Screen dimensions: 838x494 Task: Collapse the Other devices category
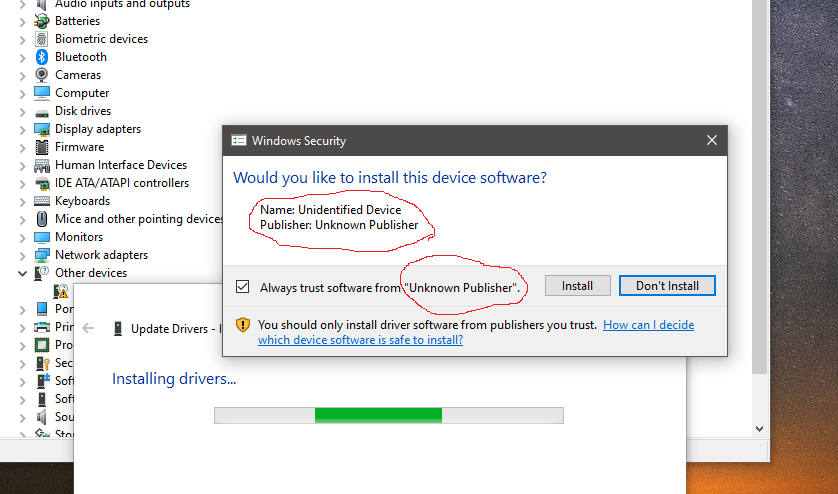[x=22, y=274]
